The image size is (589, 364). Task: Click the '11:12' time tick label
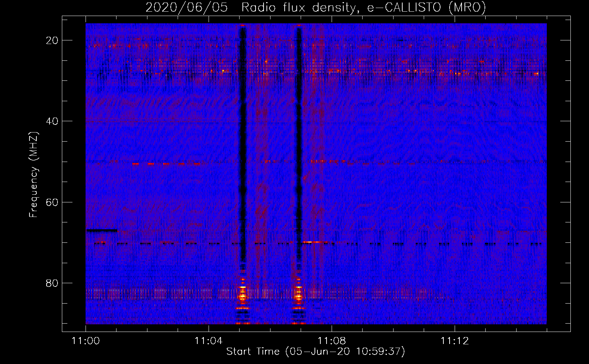click(x=454, y=341)
